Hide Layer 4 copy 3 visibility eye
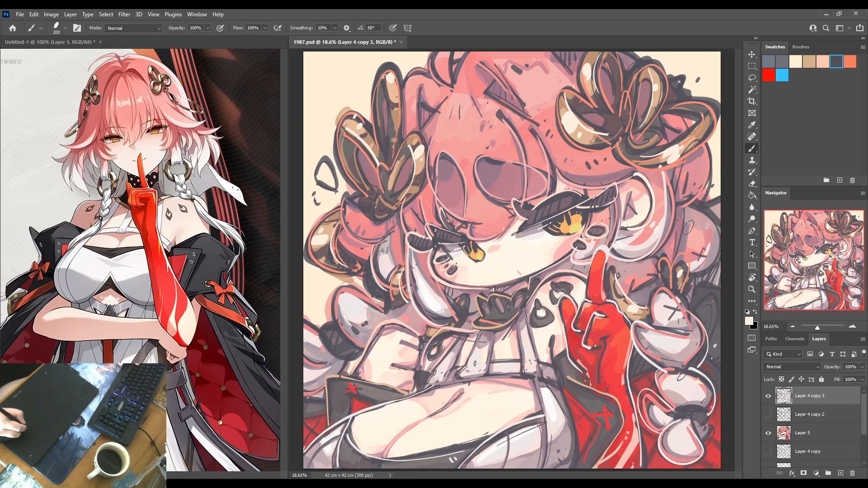The width and height of the screenshot is (868, 488). click(x=768, y=396)
